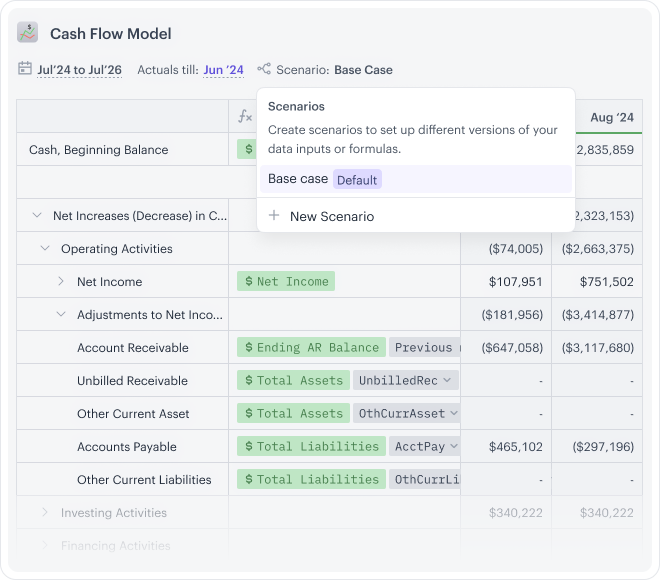The height and width of the screenshot is (580, 660).
Task: Open the UnbilledRec dropdown chip
Action: tap(405, 380)
